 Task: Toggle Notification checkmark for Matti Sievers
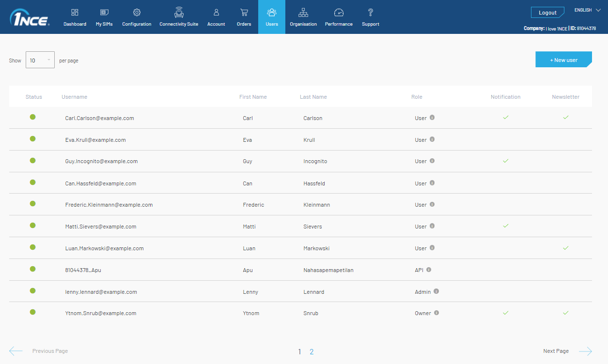[505, 226]
